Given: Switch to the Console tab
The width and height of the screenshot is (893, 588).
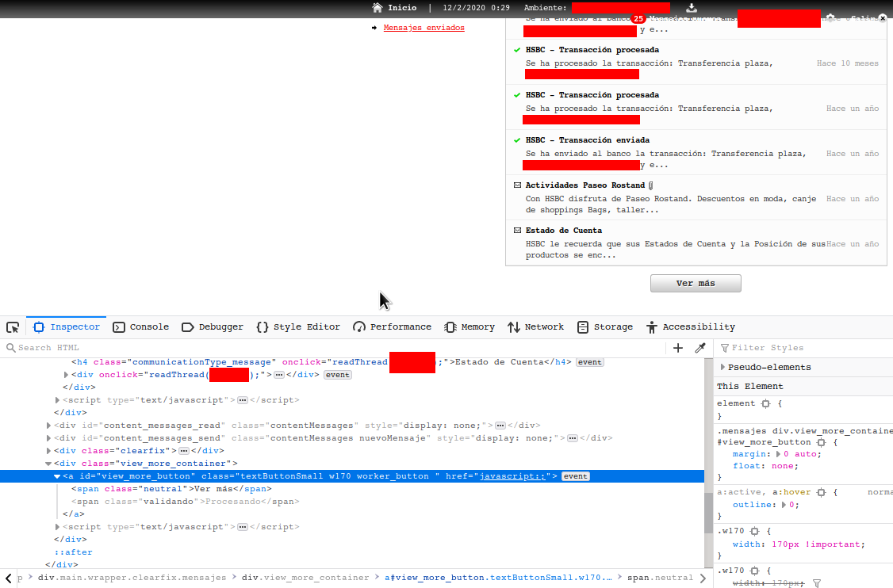Looking at the screenshot, I should pyautogui.click(x=141, y=327).
